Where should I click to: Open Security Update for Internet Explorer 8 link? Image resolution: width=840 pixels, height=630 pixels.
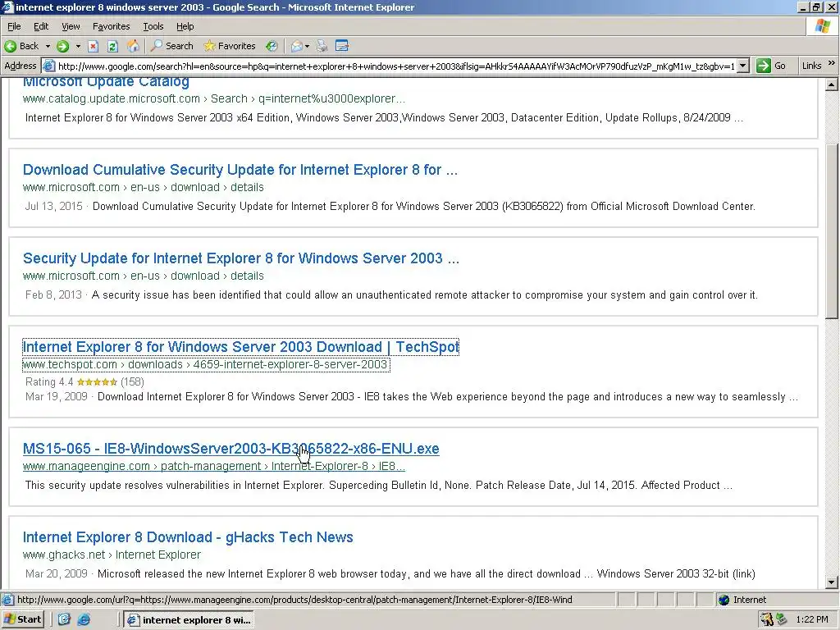click(x=241, y=258)
